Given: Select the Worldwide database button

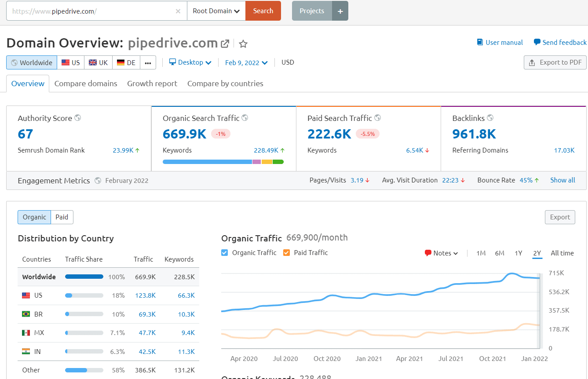Looking at the screenshot, I should [x=32, y=62].
